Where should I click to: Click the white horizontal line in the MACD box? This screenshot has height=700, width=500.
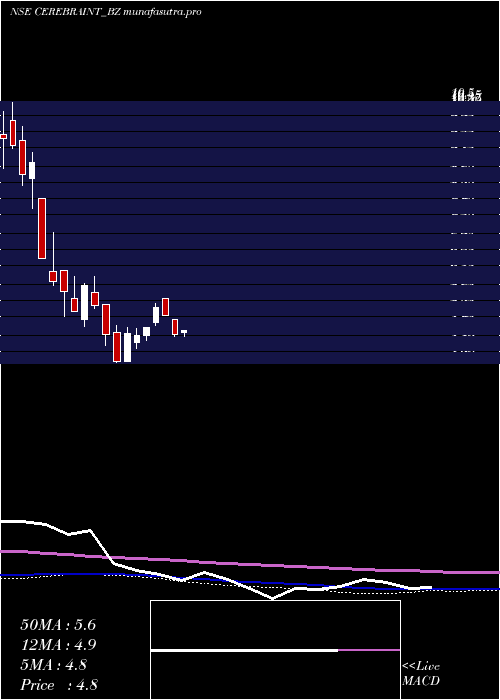click(x=244, y=650)
